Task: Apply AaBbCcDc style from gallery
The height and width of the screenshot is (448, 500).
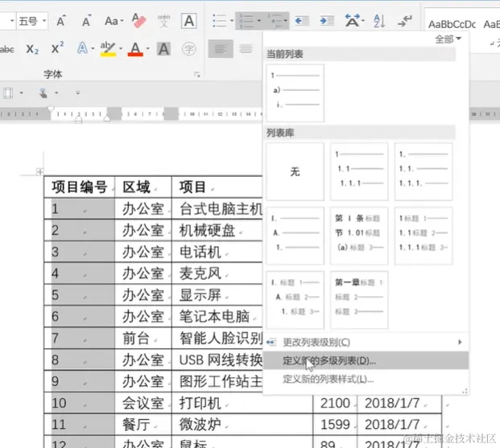Action: click(x=452, y=24)
